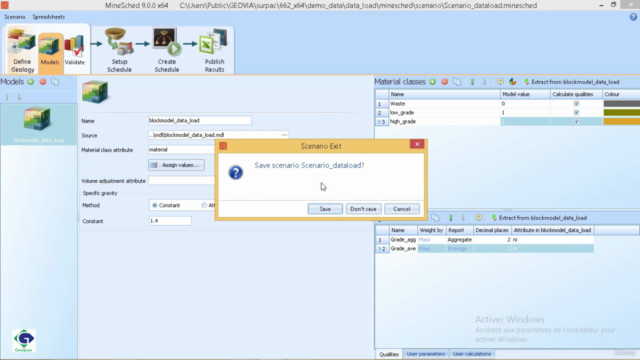The width and height of the screenshot is (640, 360).
Task: Select the blockmodel_data_load model thumbnail
Action: [38, 124]
